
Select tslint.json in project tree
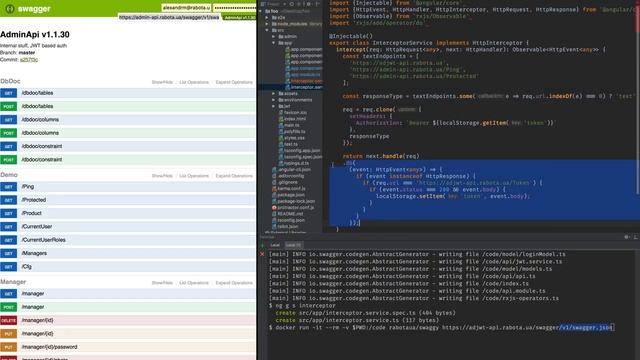pos(287,227)
